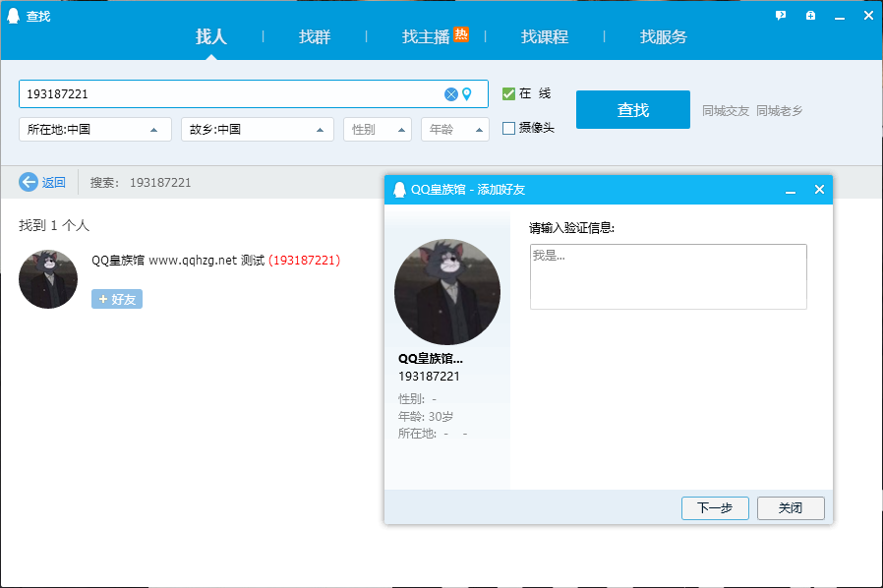The height and width of the screenshot is (588, 883).
Task: Open the 找服务 tab
Action: point(664,37)
